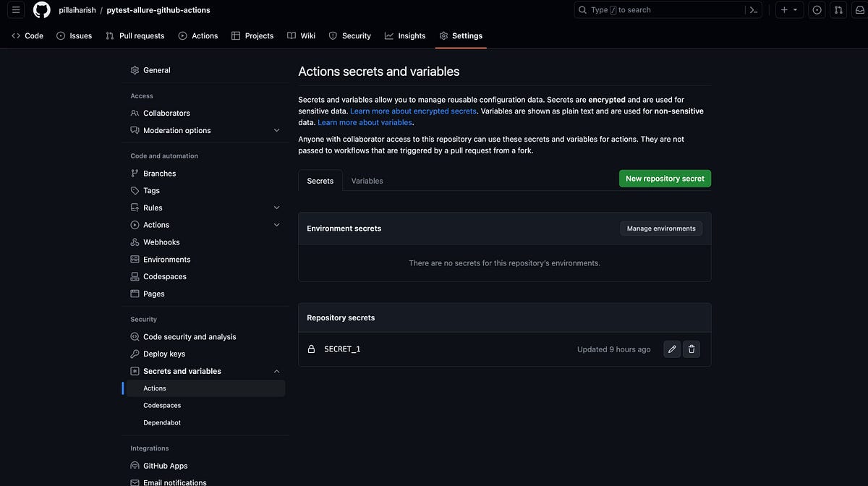Open the notifications inbox icon
868x486 pixels.
[858, 9]
